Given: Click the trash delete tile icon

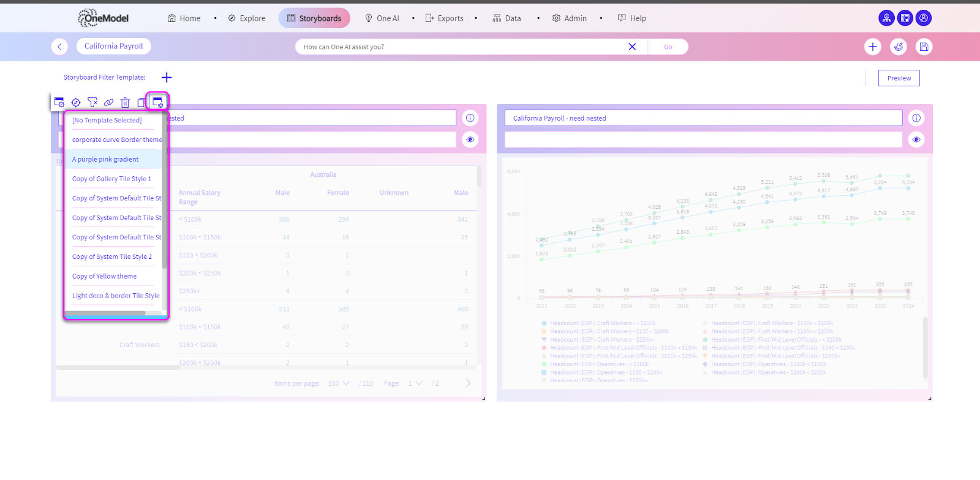Looking at the screenshot, I should 125,102.
